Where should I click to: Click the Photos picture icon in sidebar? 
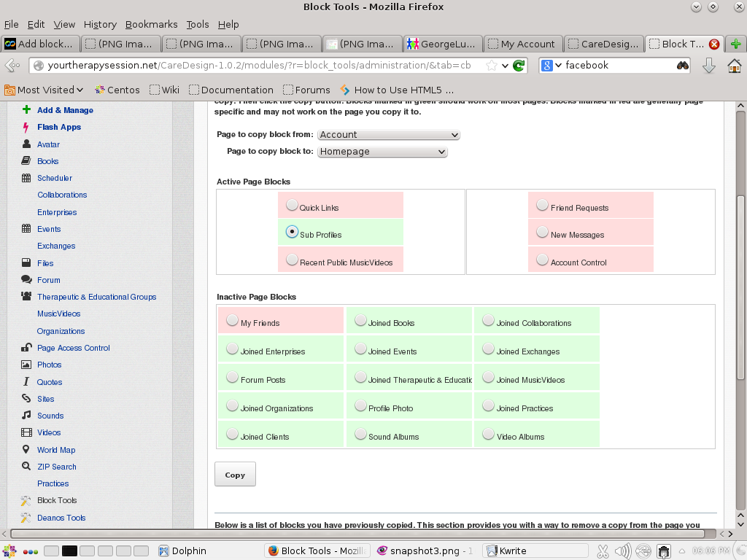26,365
